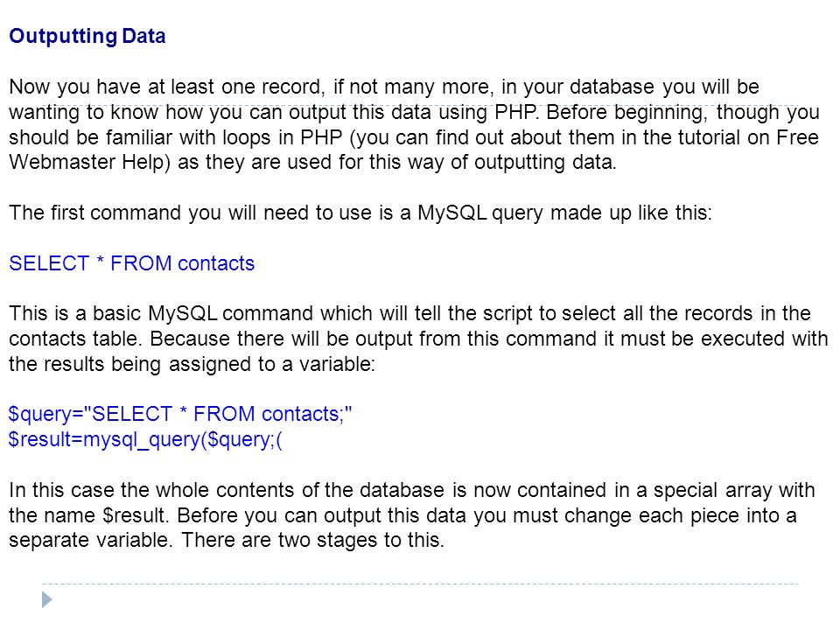Click the phrase separate variable
Screen dimensions: 840x630
89,540
